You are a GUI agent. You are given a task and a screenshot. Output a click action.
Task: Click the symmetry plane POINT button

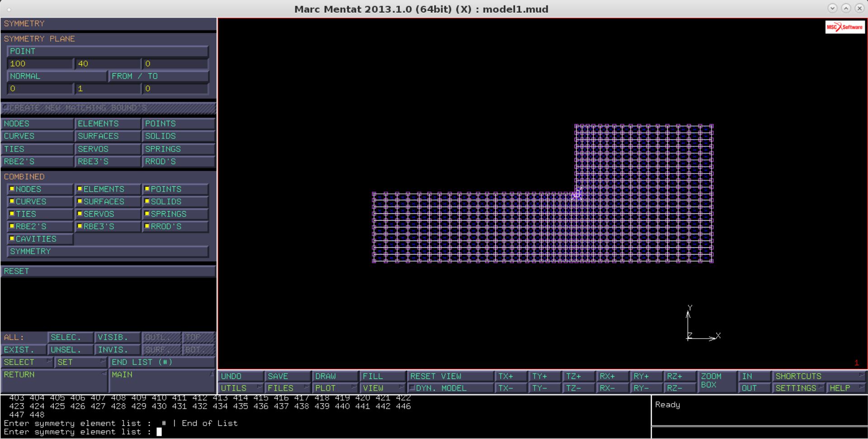pos(108,51)
